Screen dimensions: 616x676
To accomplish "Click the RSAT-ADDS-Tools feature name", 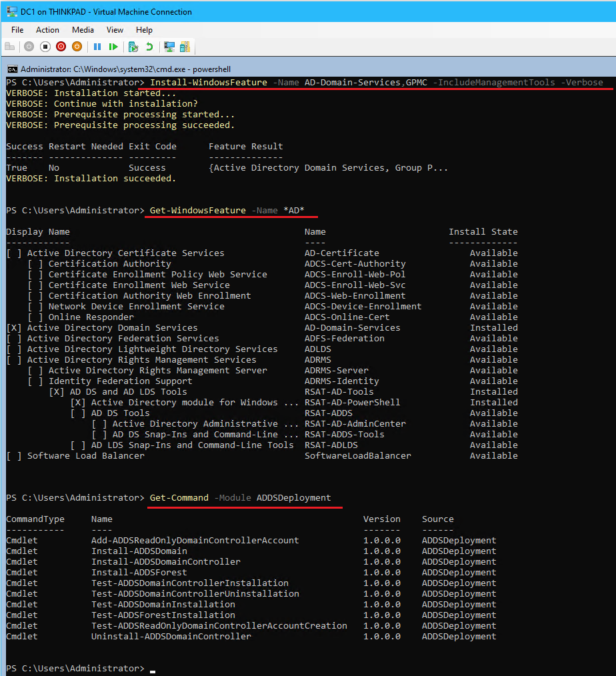I will pos(345,435).
